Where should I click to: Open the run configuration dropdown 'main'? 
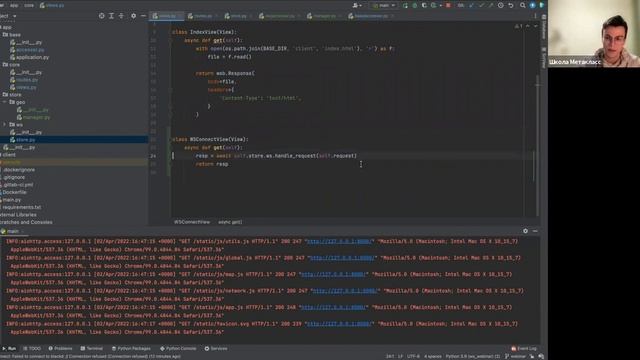point(384,5)
